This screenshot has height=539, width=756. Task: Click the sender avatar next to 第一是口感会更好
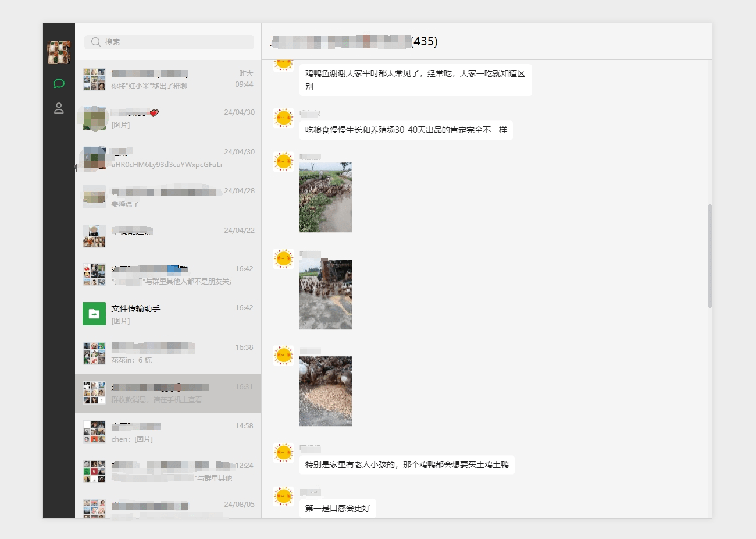pos(283,497)
